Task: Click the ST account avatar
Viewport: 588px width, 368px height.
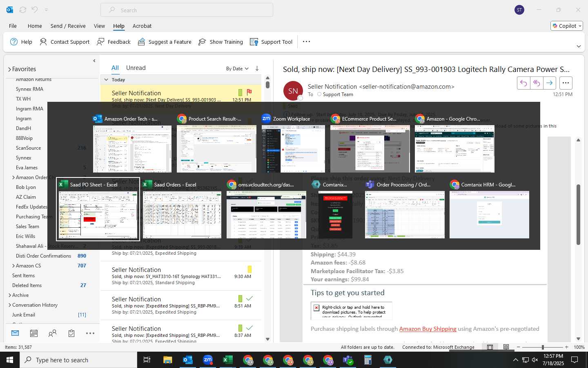Action: coord(519,10)
